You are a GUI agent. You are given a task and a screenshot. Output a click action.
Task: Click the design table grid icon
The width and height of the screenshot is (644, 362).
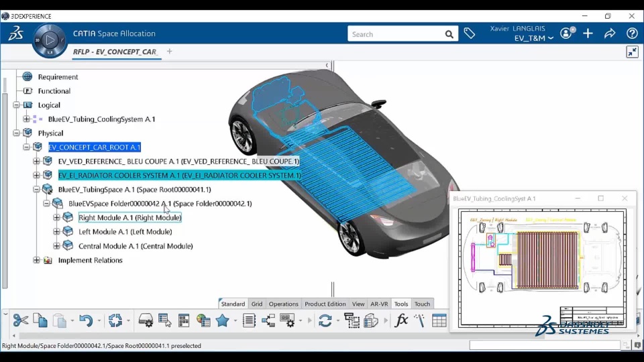(439, 320)
